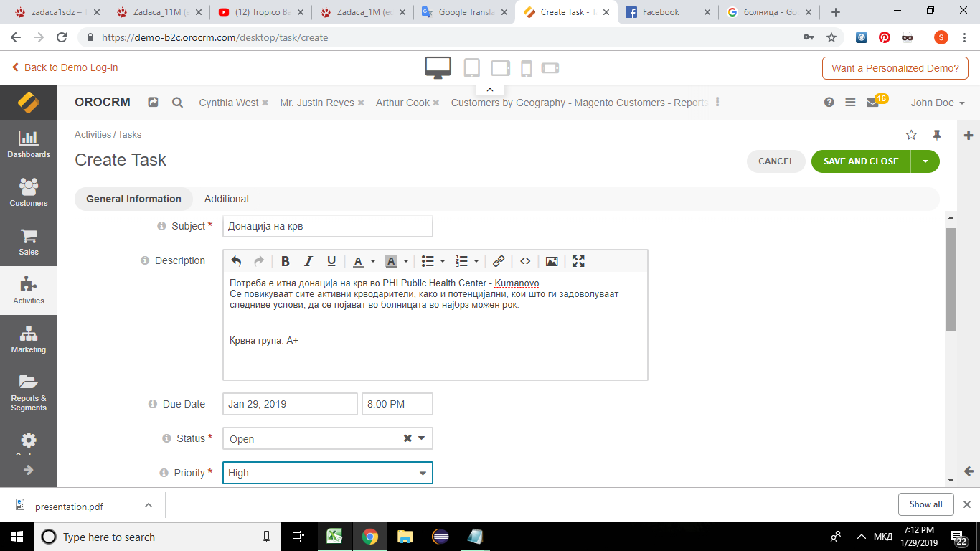This screenshot has height=551, width=980.
Task: Mark page as favorite with star icon
Action: pos(911,135)
